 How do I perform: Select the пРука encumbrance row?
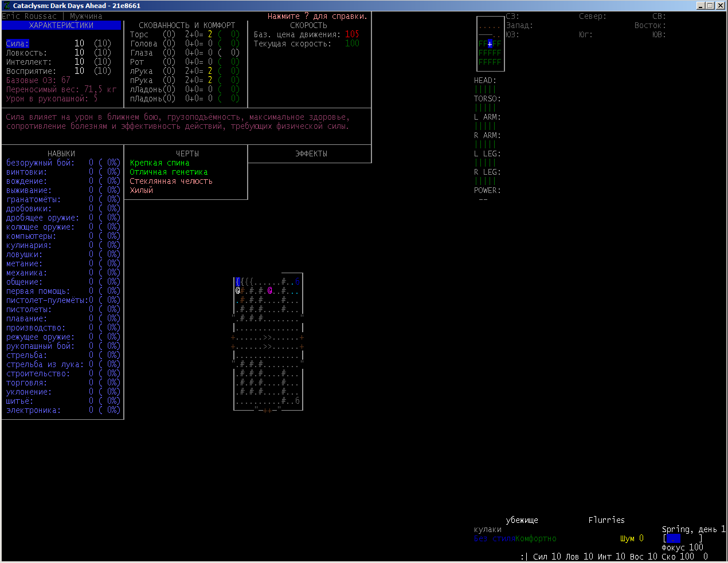[185, 80]
